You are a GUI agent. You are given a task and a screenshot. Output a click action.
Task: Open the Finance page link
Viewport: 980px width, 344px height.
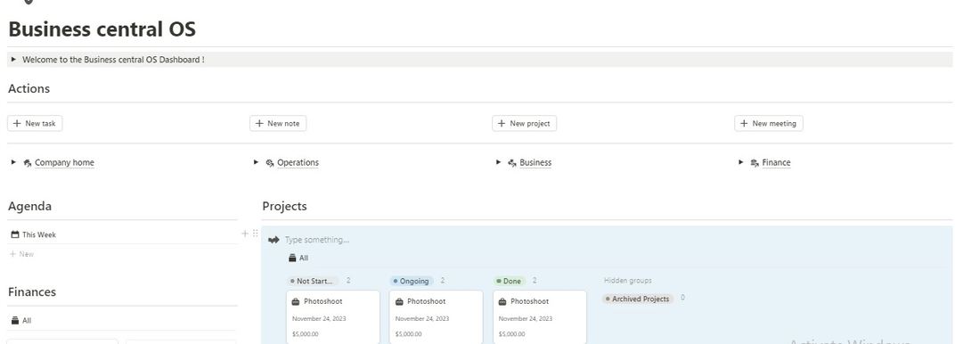coord(776,162)
